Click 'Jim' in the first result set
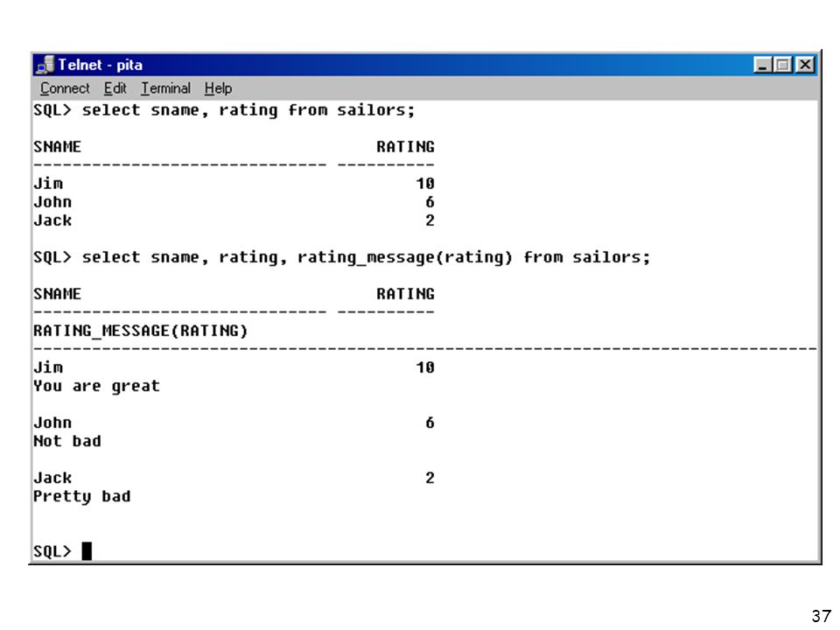Screen dimensions: 840x630 (48, 184)
